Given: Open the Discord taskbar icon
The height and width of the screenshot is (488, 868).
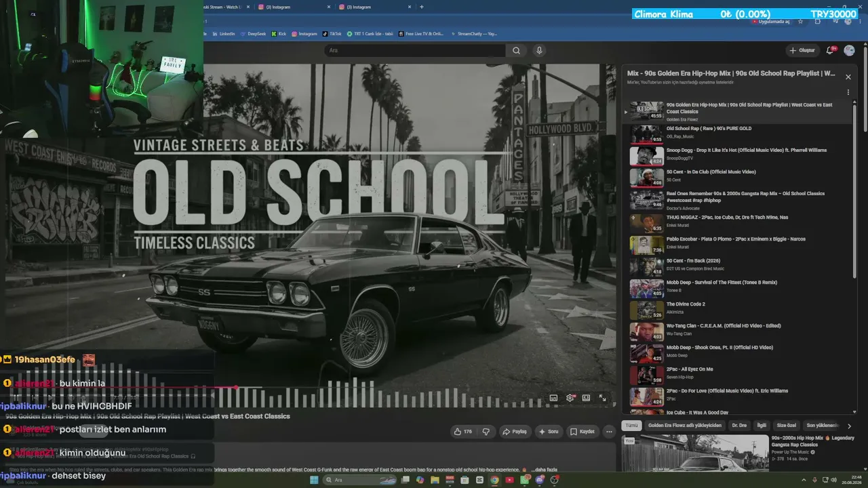Looking at the screenshot, I should pyautogui.click(x=539, y=480).
